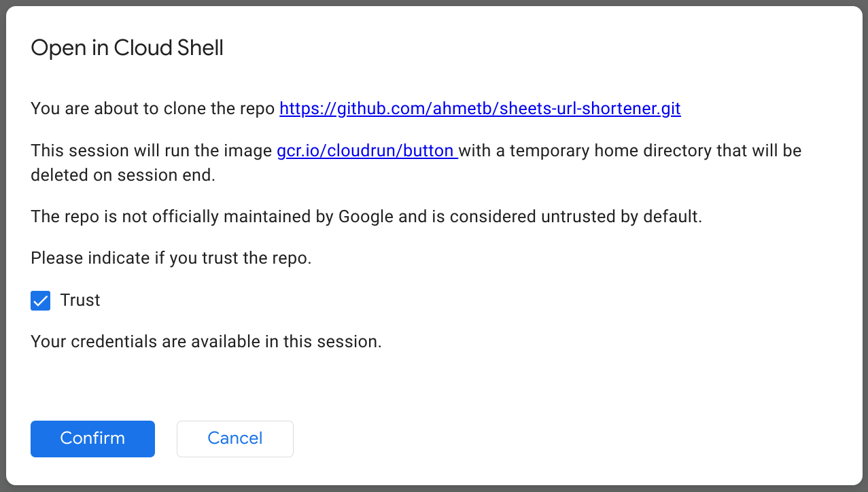This screenshot has height=492, width=868.
Task: Click the "deleted on session end." line
Action: click(x=122, y=175)
